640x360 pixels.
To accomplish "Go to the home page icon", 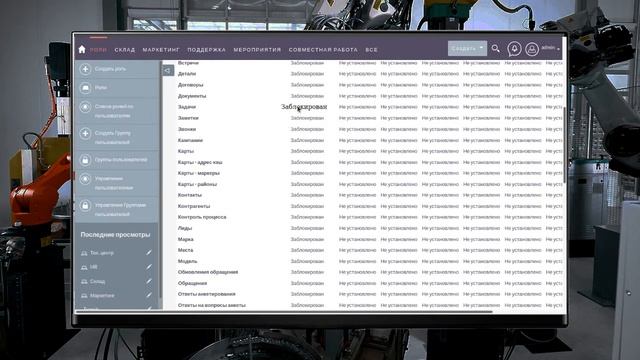I will [82, 49].
